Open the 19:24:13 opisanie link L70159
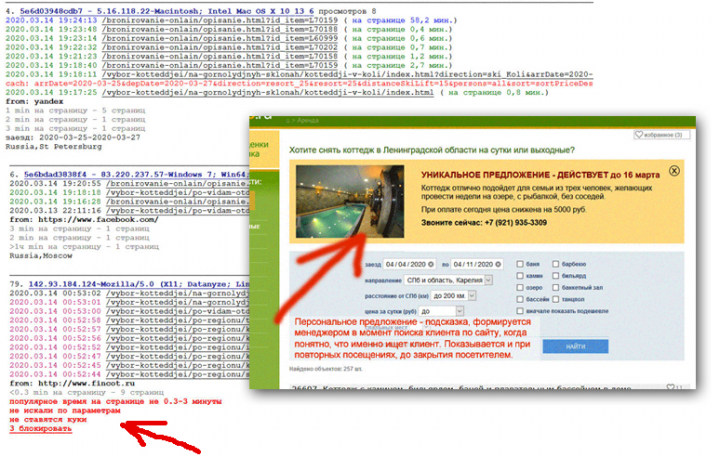The width and height of the screenshot is (720, 457). (x=220, y=20)
